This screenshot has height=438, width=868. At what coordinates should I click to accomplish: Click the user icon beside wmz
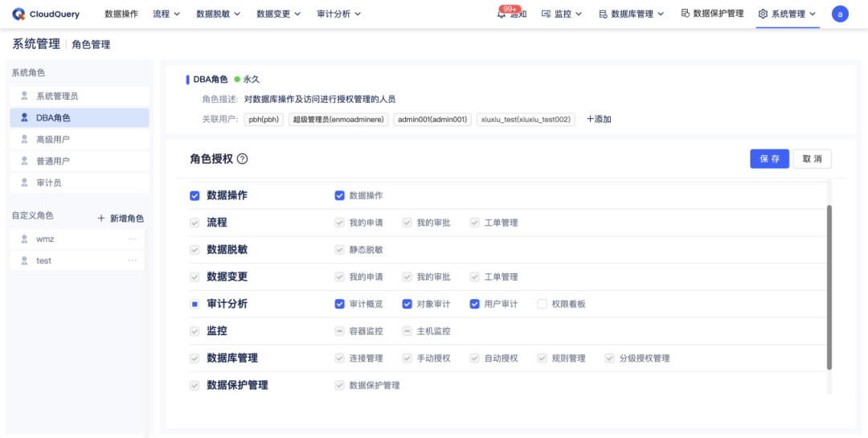point(24,239)
